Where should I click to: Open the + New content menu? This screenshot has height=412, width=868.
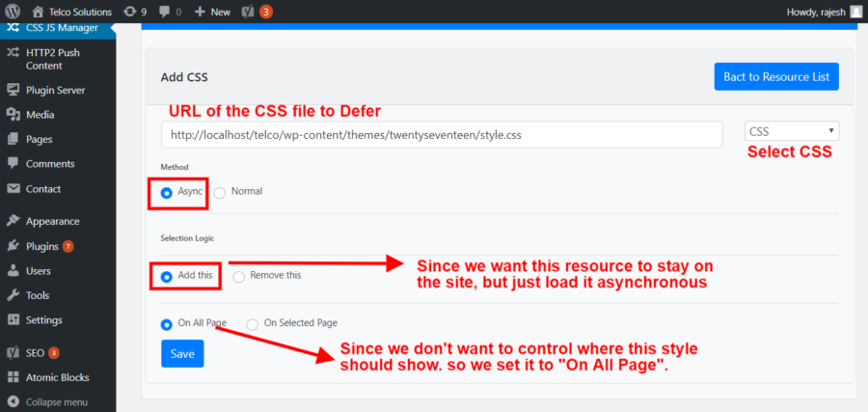tap(211, 12)
